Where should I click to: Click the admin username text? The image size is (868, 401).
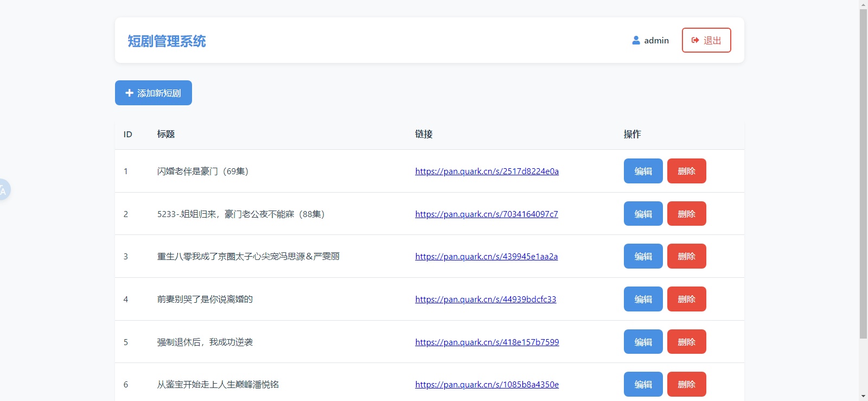point(656,41)
